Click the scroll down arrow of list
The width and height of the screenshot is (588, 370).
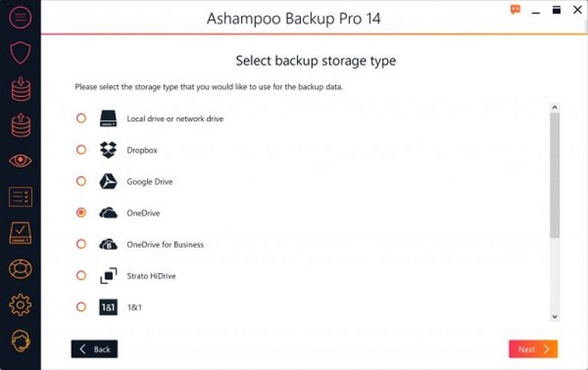(554, 316)
